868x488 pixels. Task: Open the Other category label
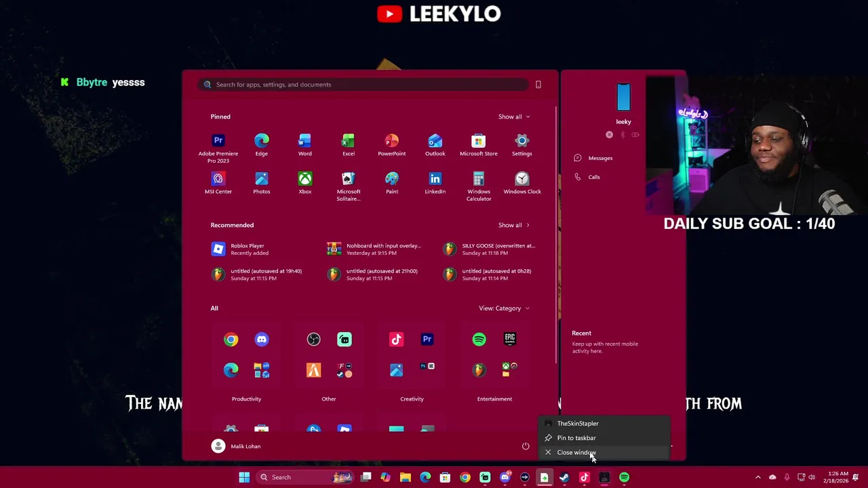click(329, 399)
